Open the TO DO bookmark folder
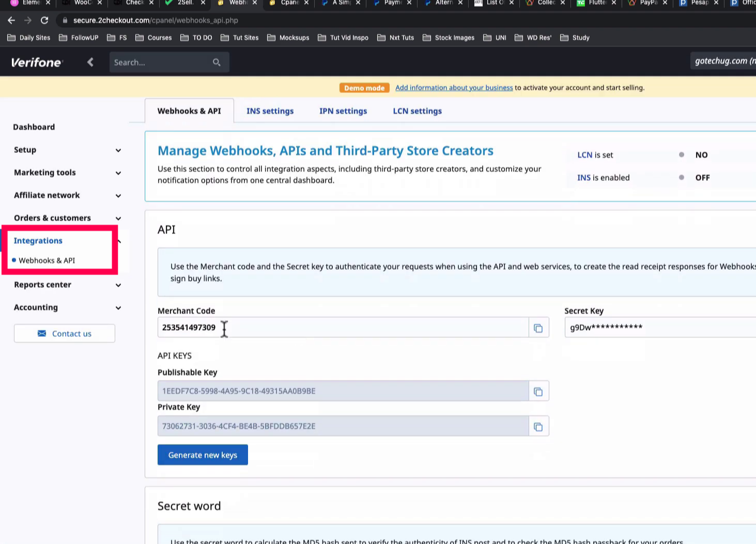The image size is (756, 544). (196, 38)
